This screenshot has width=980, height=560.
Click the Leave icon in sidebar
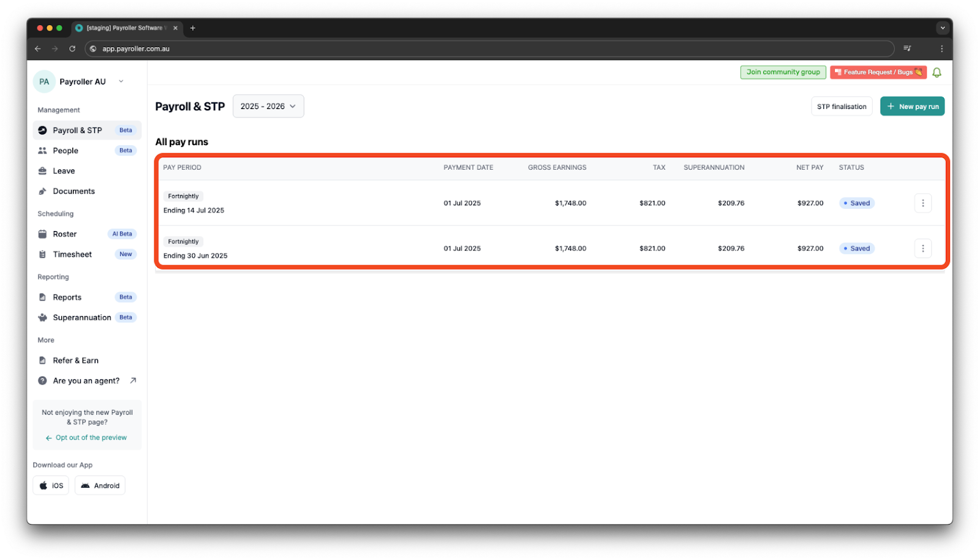pyautogui.click(x=42, y=171)
